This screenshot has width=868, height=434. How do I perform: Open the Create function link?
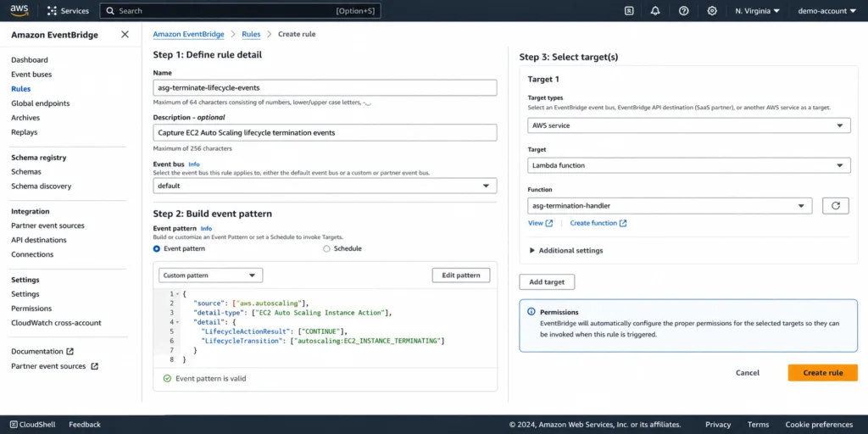point(598,223)
